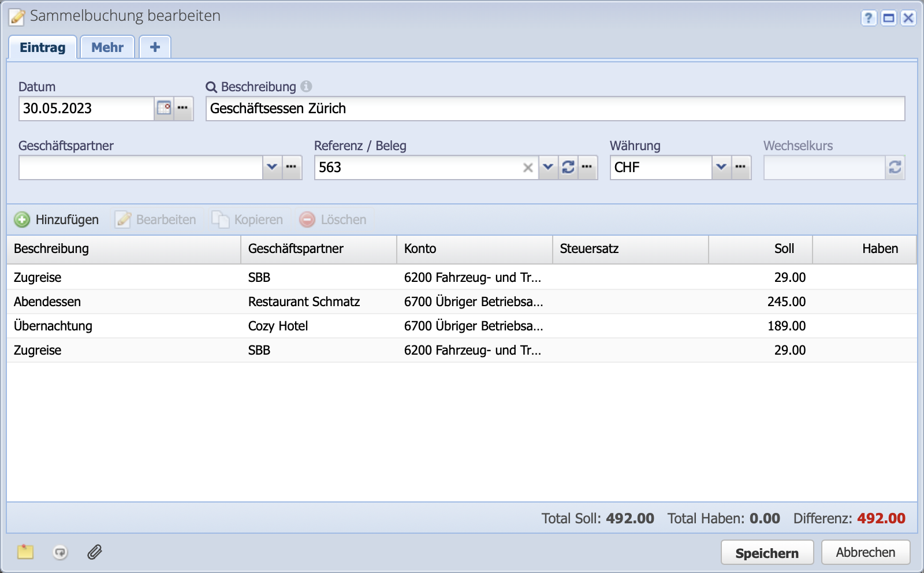Sort table by the Konto column header
The height and width of the screenshot is (573, 924).
[x=474, y=249]
